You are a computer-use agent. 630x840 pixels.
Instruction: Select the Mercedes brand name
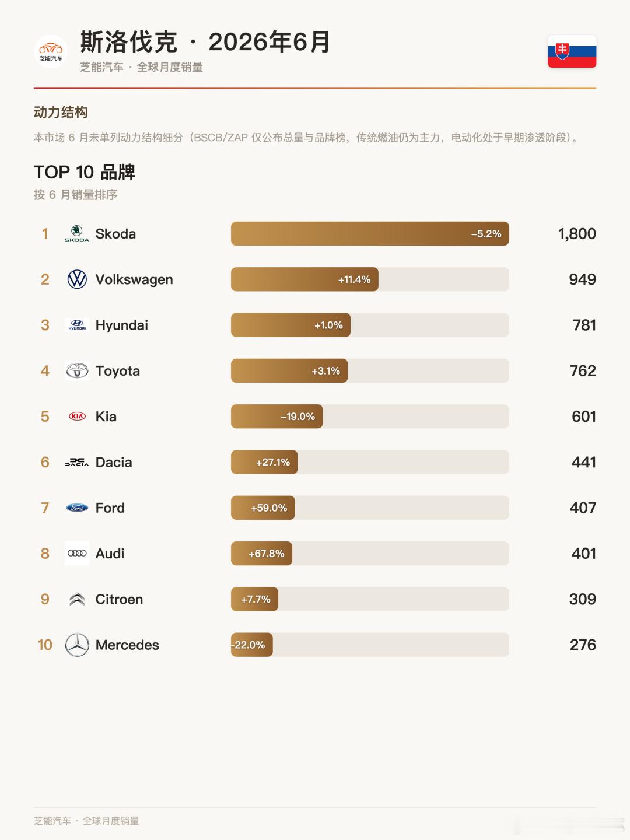tap(127, 645)
